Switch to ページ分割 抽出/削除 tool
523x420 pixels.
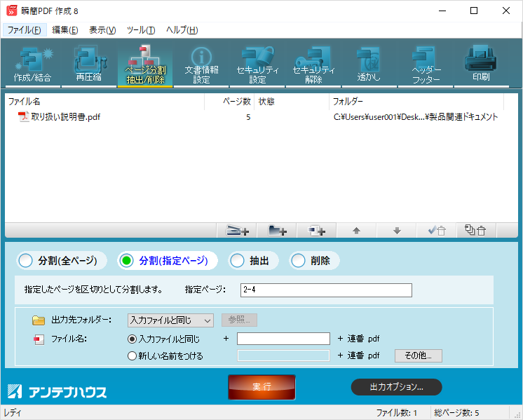pos(145,65)
